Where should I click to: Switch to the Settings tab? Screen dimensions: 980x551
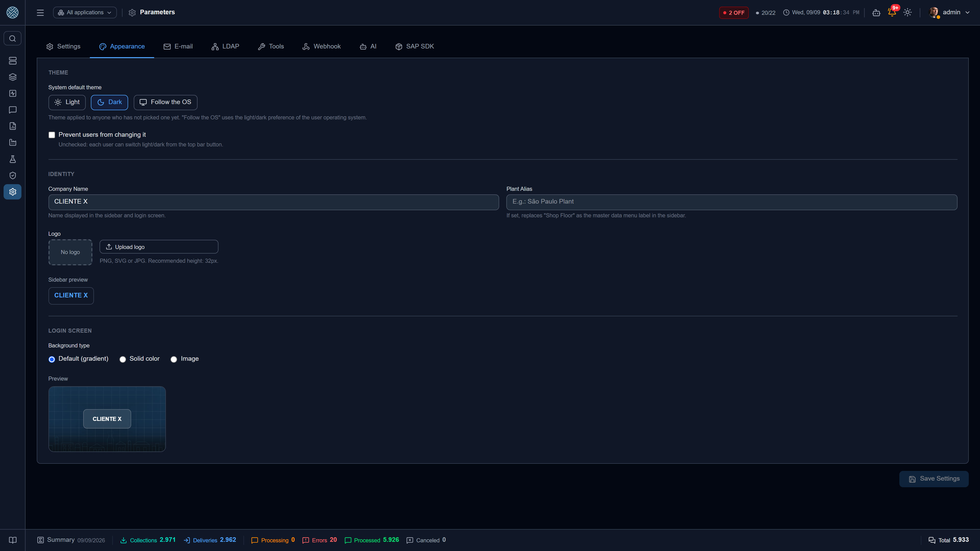click(64, 46)
